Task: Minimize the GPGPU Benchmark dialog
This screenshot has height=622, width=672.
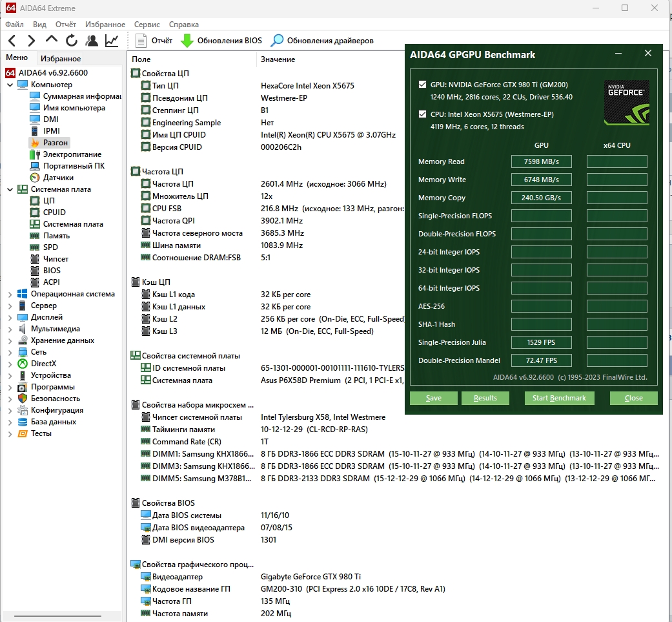Action: [x=618, y=54]
